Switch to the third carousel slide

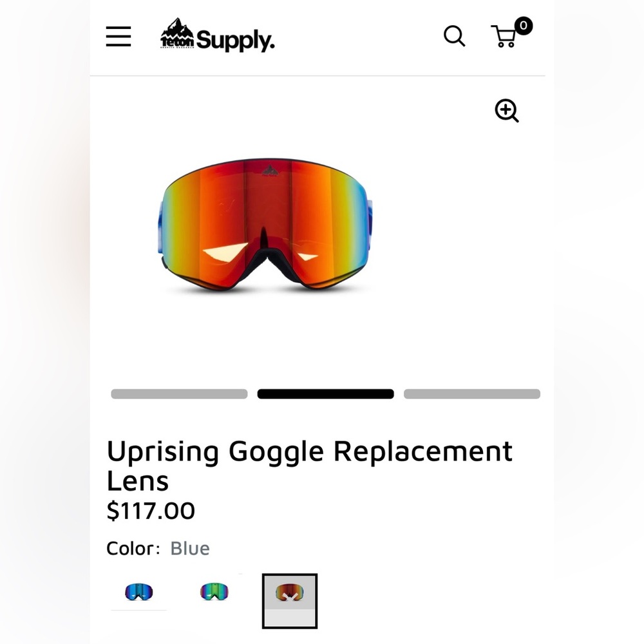(x=471, y=393)
